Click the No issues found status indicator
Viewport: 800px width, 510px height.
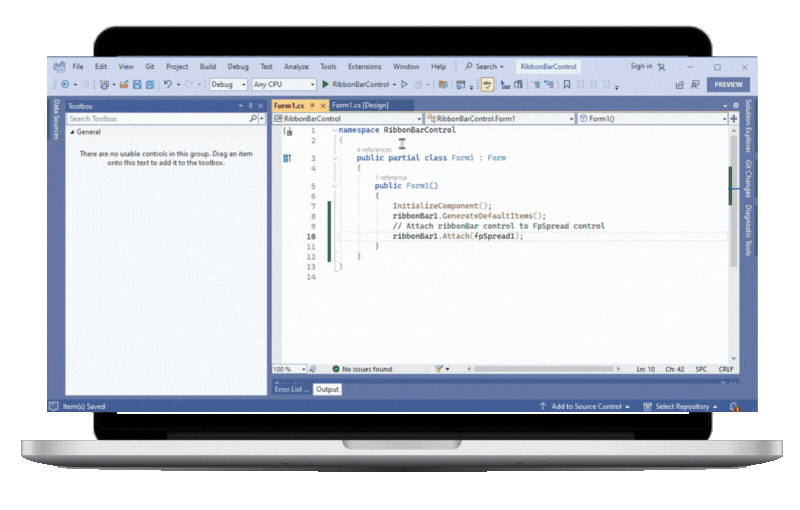point(362,369)
